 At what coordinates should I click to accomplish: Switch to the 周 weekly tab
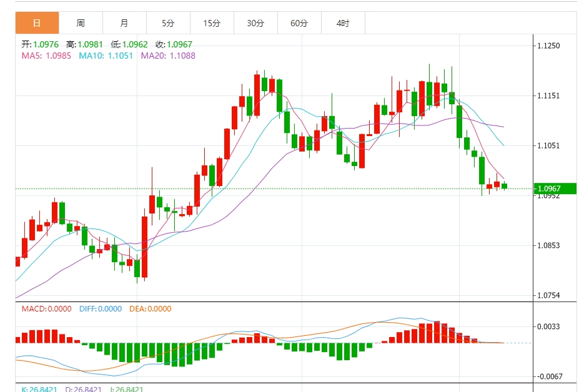81,23
